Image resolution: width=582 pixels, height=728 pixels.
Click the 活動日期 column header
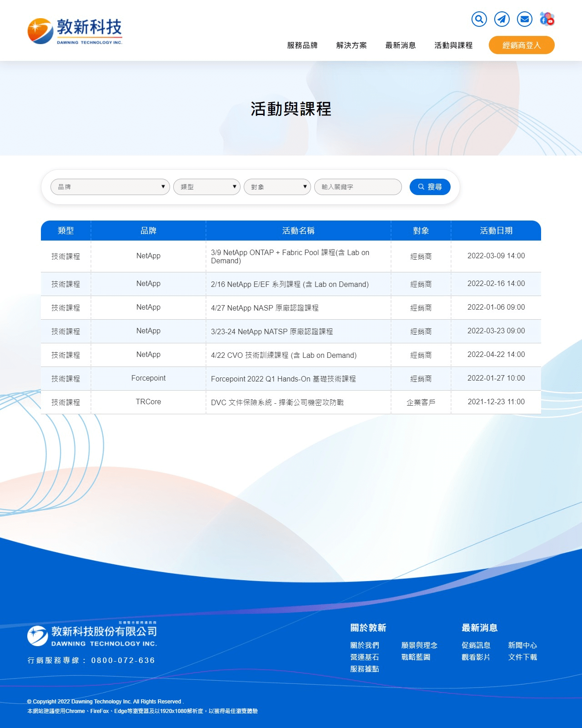point(496,231)
